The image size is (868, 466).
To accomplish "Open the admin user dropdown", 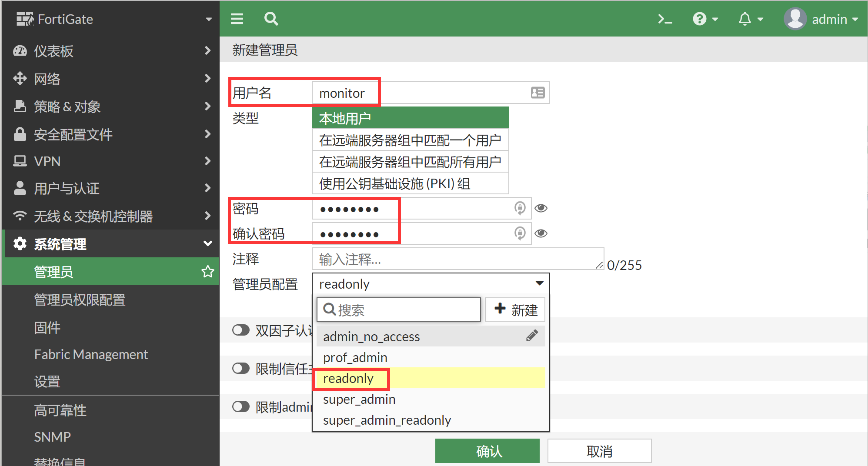I will click(x=822, y=19).
